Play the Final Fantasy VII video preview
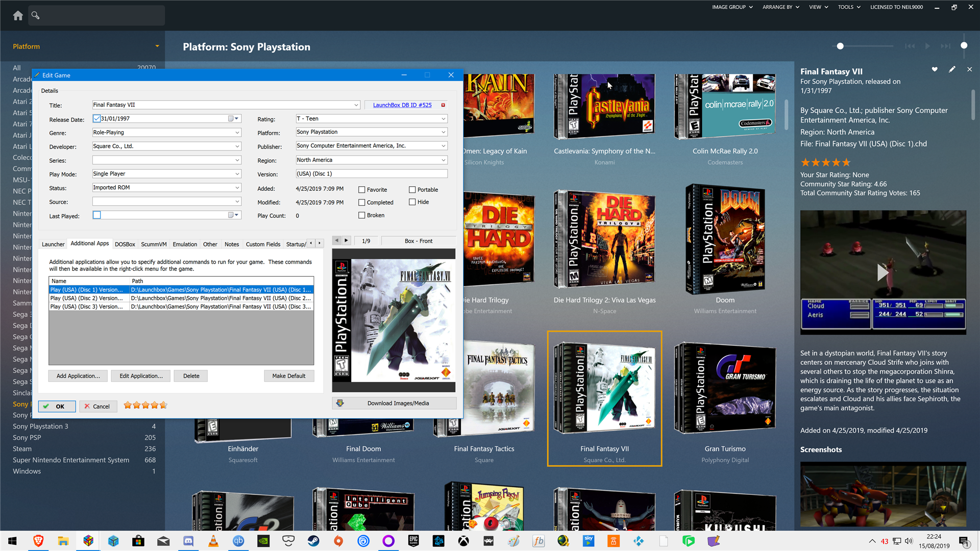980x551 pixels. pos(883,272)
